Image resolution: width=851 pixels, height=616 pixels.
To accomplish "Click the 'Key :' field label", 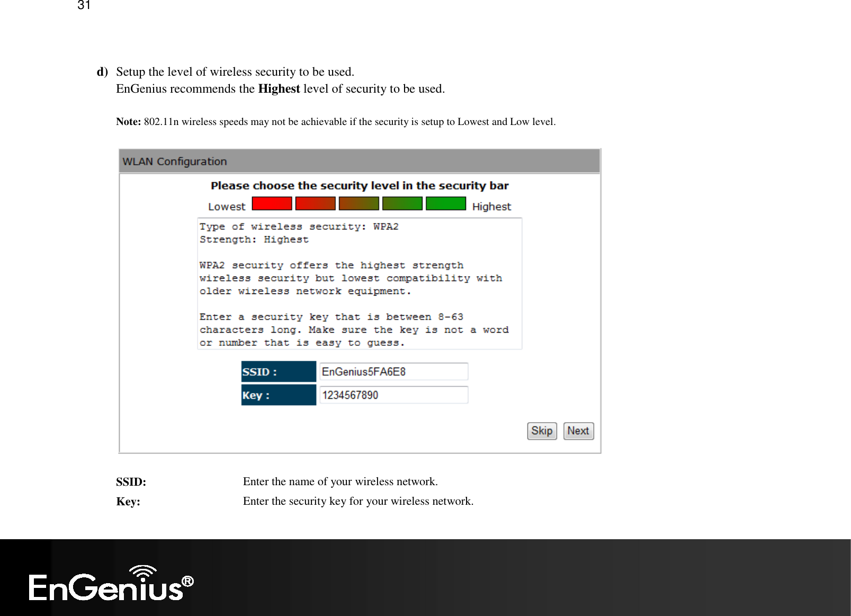I will [279, 395].
